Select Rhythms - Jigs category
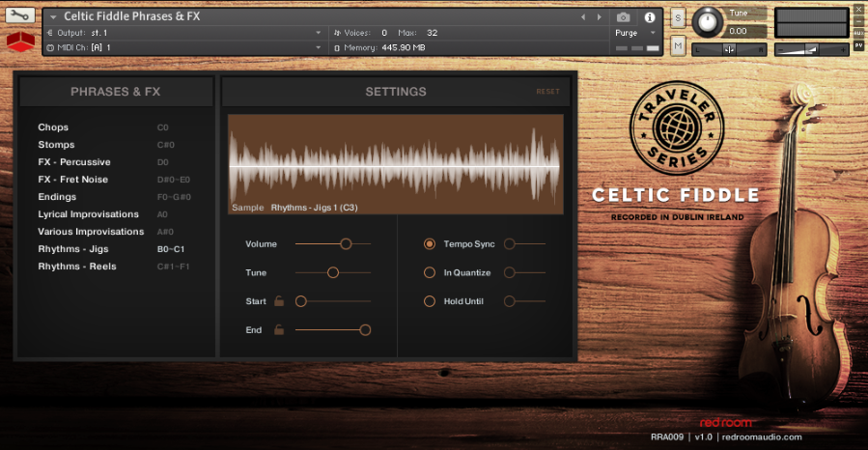Image resolution: width=868 pixels, height=450 pixels. coord(73,249)
